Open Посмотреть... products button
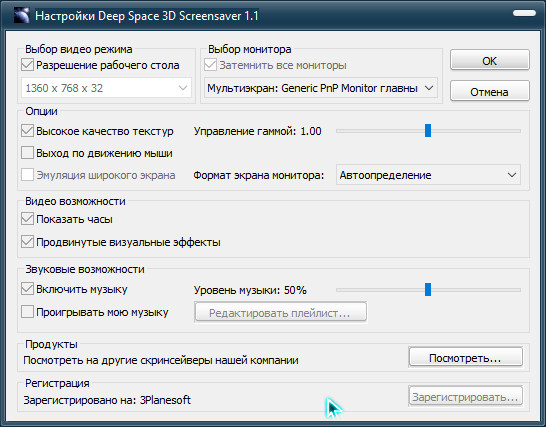 coord(466,358)
